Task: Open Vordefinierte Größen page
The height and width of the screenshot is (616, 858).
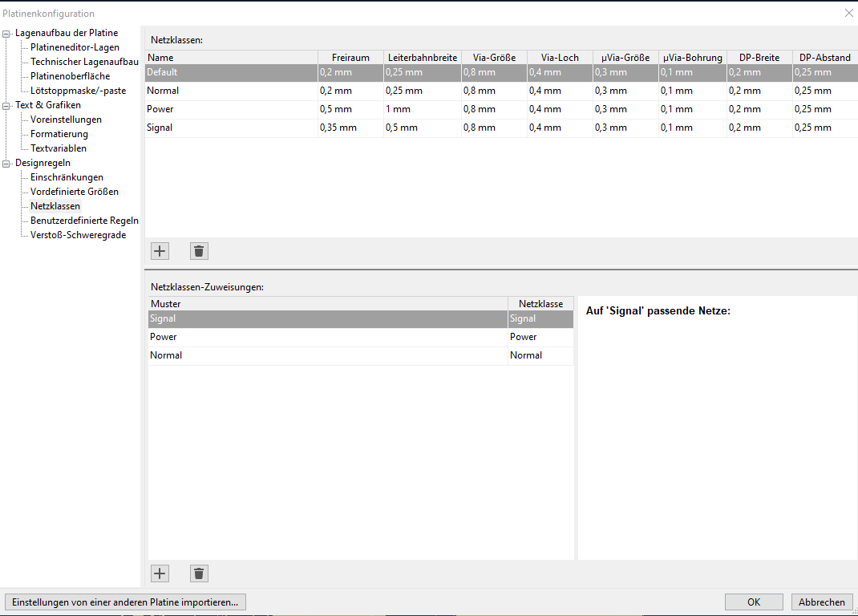Action: coord(75,192)
